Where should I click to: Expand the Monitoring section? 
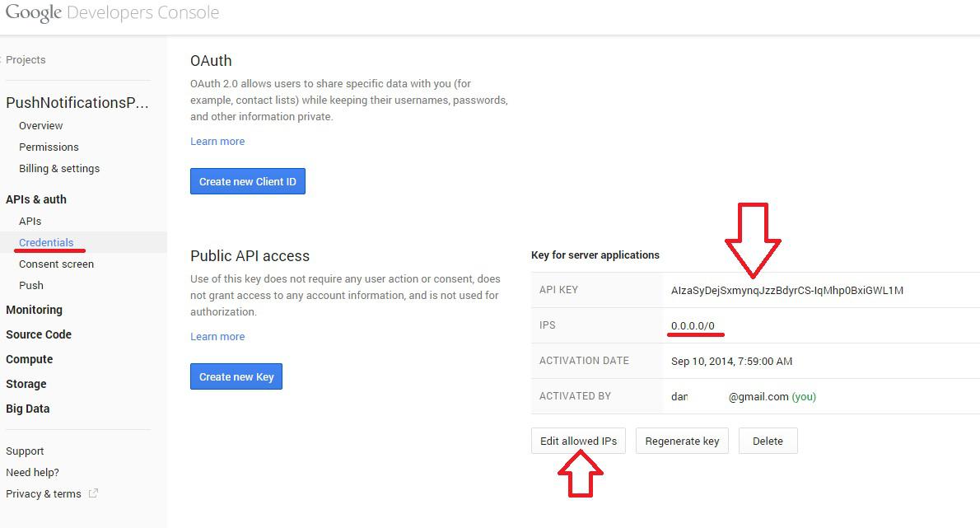(x=34, y=310)
